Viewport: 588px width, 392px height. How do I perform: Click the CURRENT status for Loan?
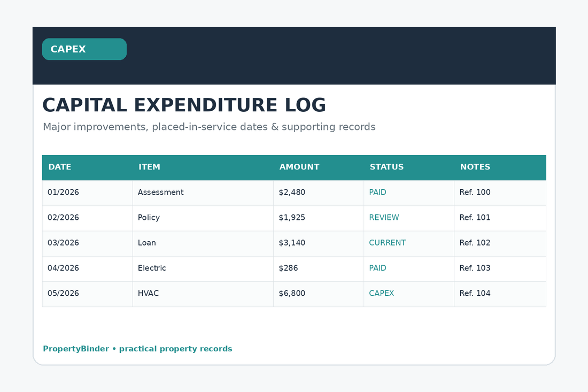388,243
